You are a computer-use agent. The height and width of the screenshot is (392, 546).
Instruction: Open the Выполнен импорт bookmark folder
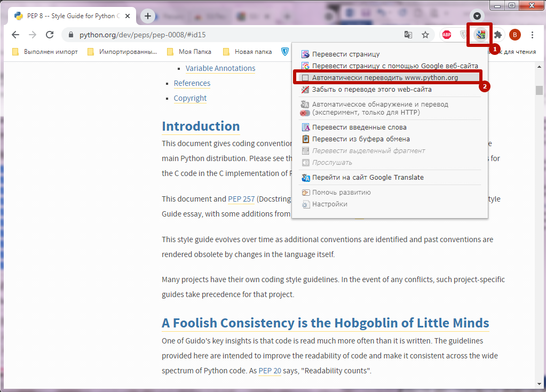(45, 52)
